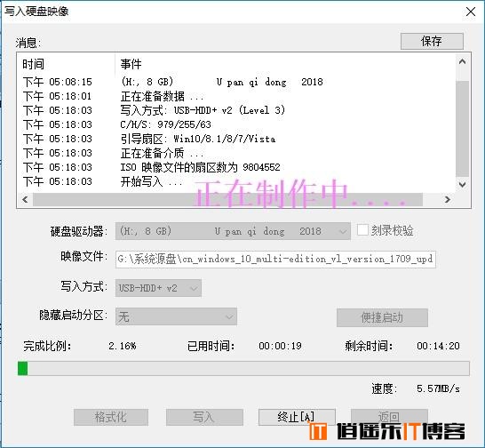Click the 完成比例 value 2.16%
Image resolution: width=485 pixels, height=448 pixels.
click(123, 346)
